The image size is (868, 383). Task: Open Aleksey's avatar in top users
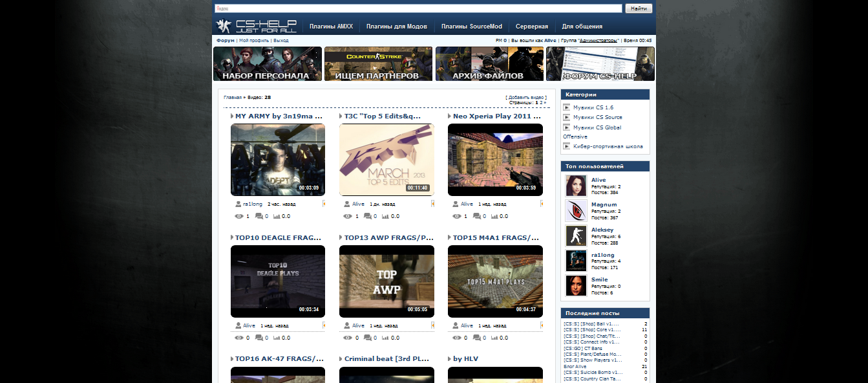click(576, 235)
